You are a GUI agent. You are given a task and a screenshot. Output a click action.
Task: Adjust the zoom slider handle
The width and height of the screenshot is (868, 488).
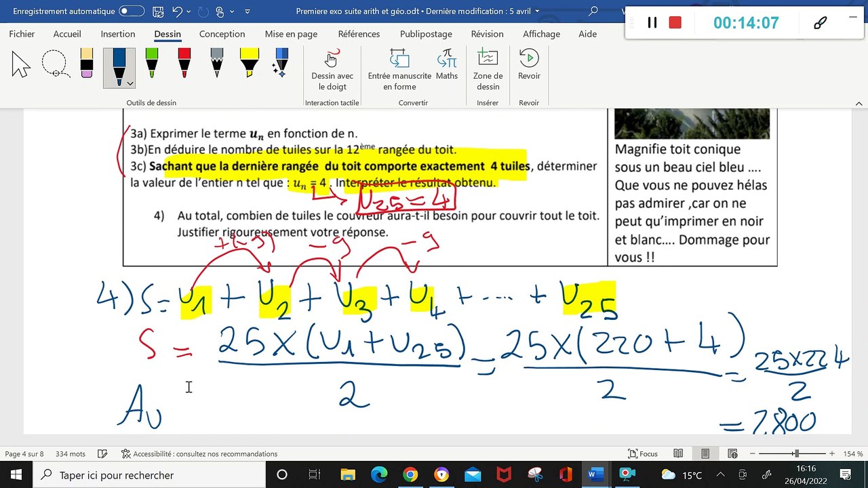pos(796,454)
